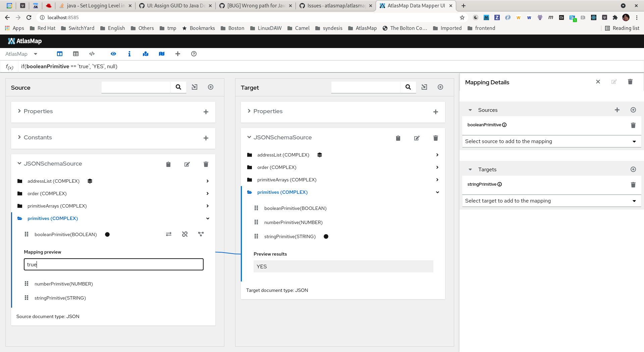Click the Mapping preview input box
644x352 pixels.
(114, 264)
